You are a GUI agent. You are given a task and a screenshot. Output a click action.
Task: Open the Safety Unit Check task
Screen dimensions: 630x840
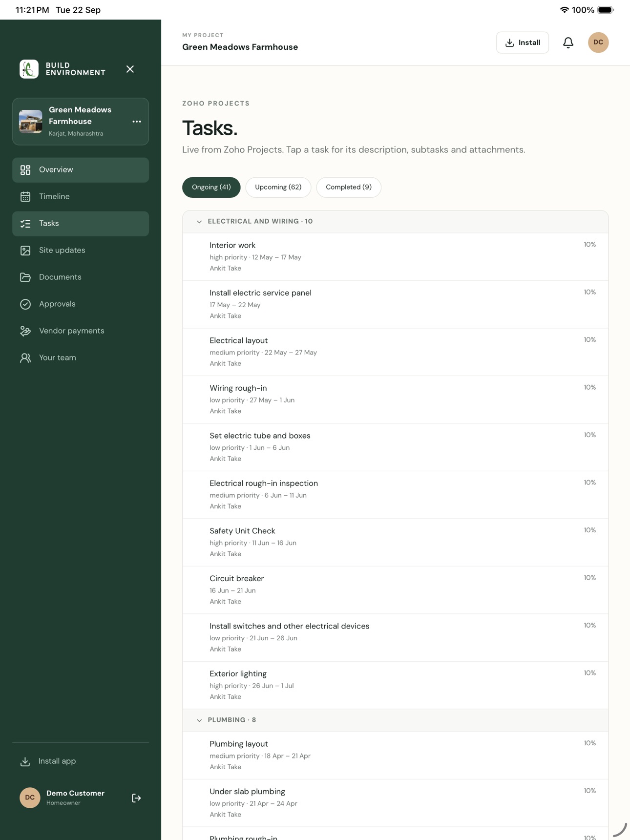click(x=396, y=543)
